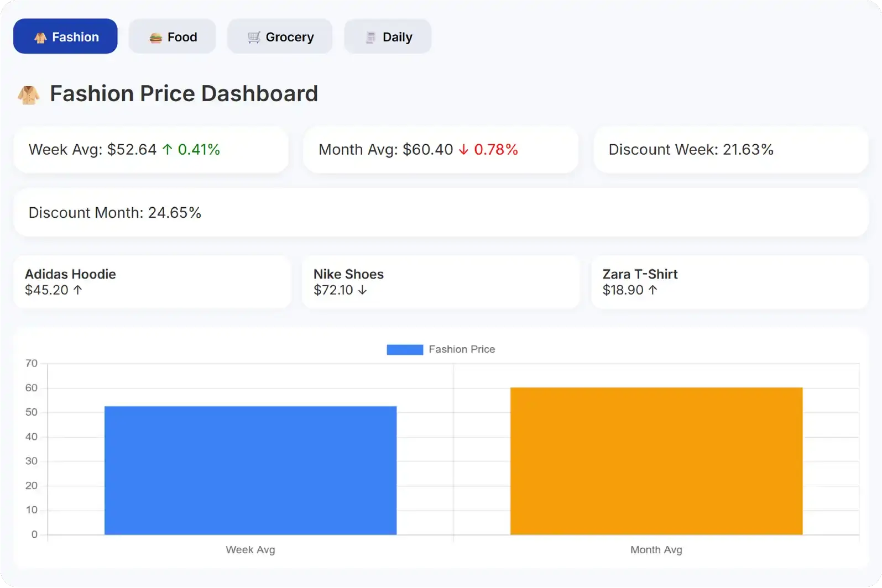Viewport: 882px width, 588px height.
Task: Switch to the Daily tab
Action: (x=388, y=36)
